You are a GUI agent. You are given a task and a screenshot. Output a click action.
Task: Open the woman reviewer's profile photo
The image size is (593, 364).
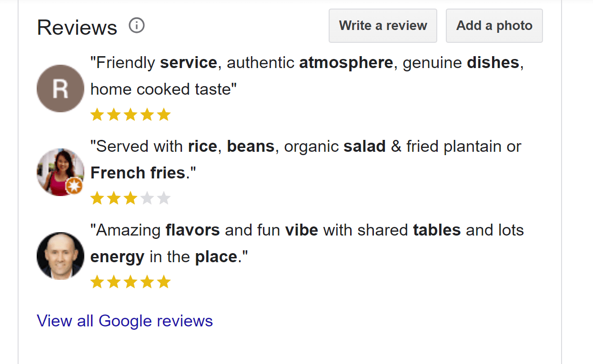click(57, 170)
